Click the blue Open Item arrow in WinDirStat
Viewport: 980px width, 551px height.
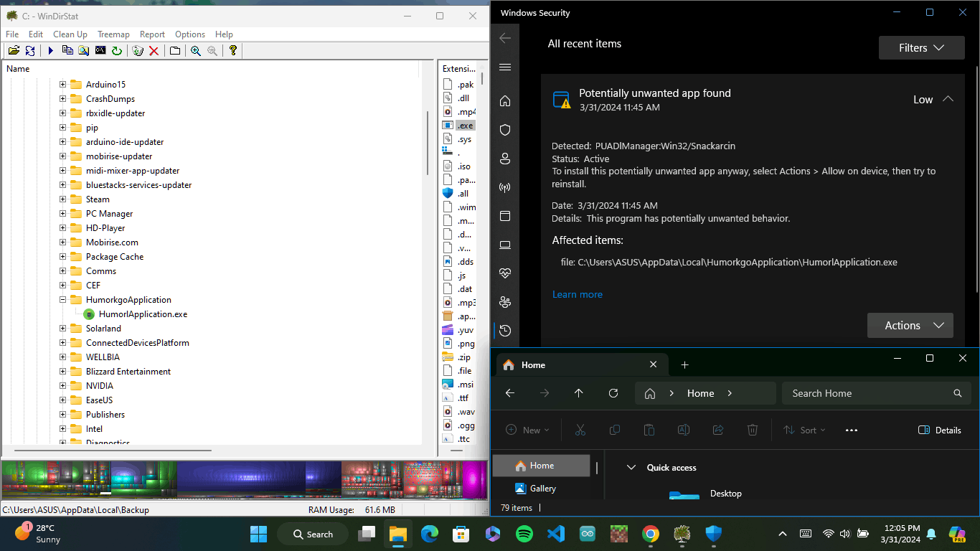(50, 51)
